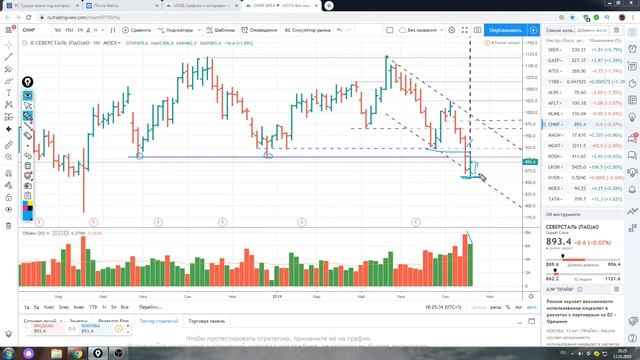Undo last chart action
The height and width of the screenshot is (360, 640).
click(339, 30)
